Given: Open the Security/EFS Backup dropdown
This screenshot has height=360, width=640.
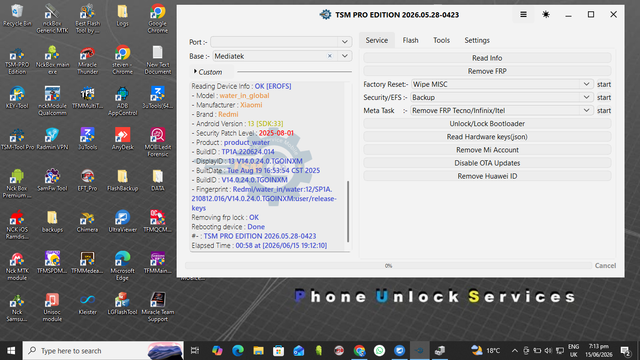Looking at the screenshot, I should 502,97.
